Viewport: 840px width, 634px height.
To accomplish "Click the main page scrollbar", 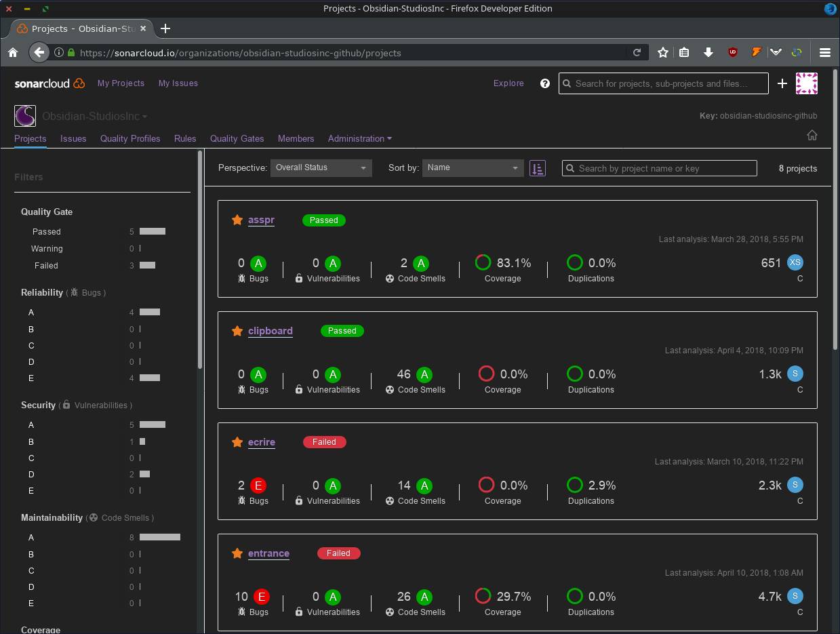I will click(x=836, y=209).
